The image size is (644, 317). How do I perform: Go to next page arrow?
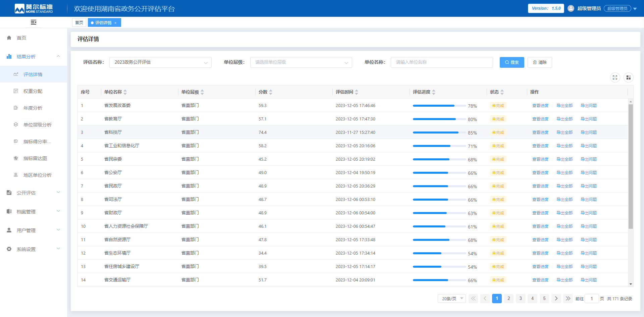point(556,299)
